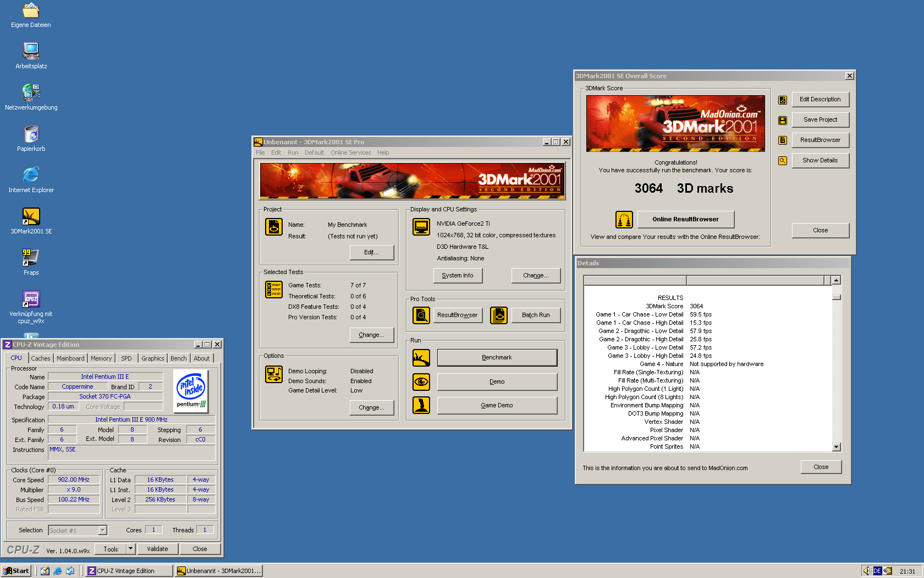Click the Tools button in CPU-Z
The width and height of the screenshot is (924, 578).
tap(111, 549)
